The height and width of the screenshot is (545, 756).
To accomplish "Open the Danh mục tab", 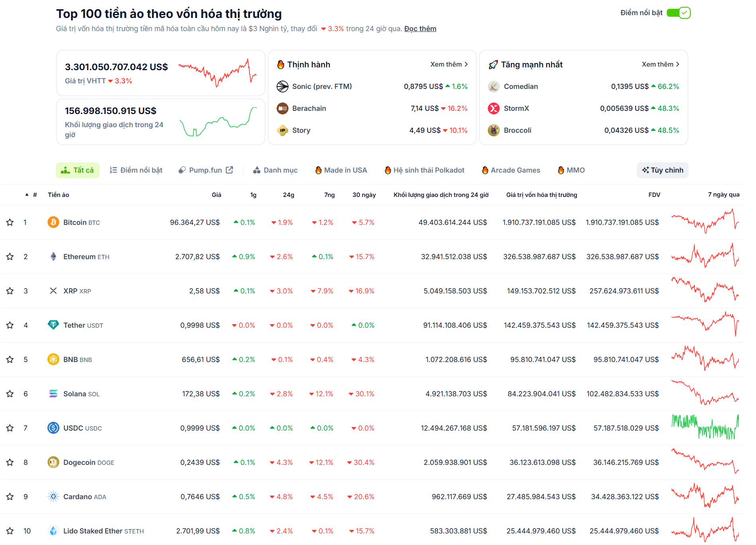I will pyautogui.click(x=275, y=170).
